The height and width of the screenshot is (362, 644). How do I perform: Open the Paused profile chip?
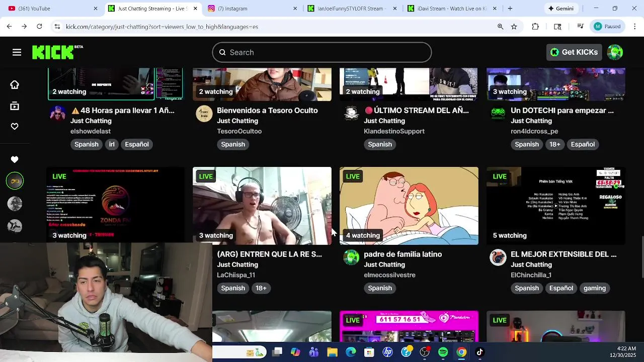607,27
